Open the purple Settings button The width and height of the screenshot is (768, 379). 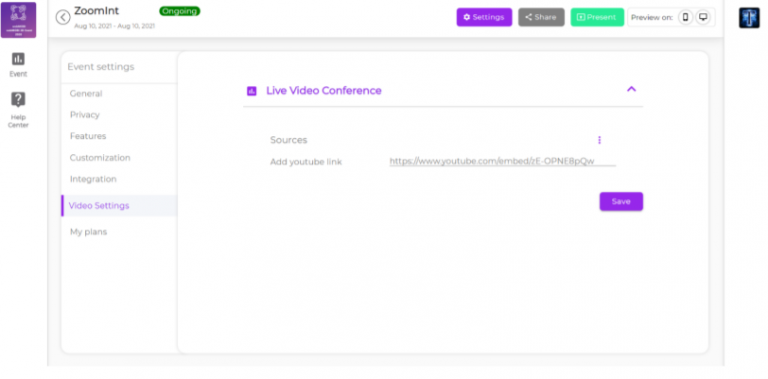484,17
